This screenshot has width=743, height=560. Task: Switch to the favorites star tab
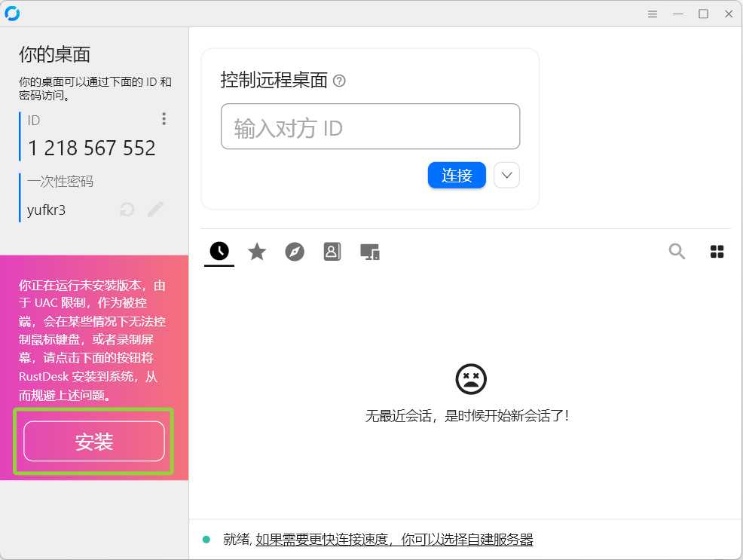(x=257, y=252)
